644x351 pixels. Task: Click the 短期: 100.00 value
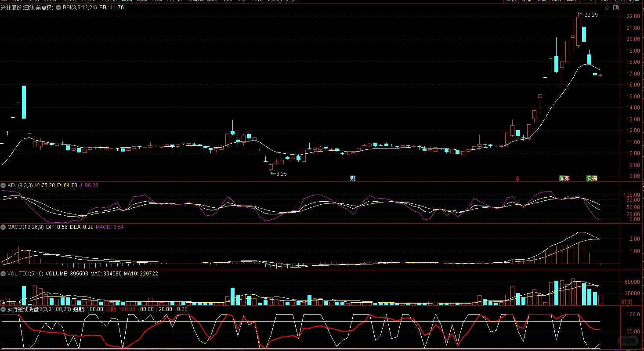(x=88, y=309)
